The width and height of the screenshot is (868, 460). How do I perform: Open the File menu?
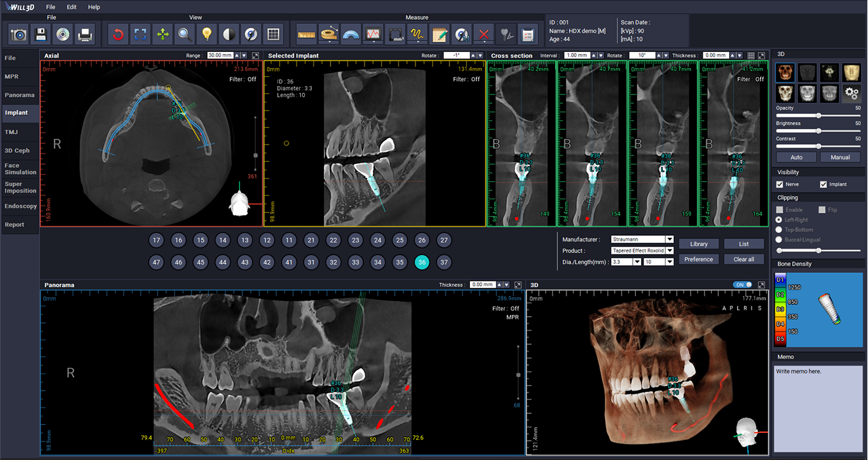(51, 7)
